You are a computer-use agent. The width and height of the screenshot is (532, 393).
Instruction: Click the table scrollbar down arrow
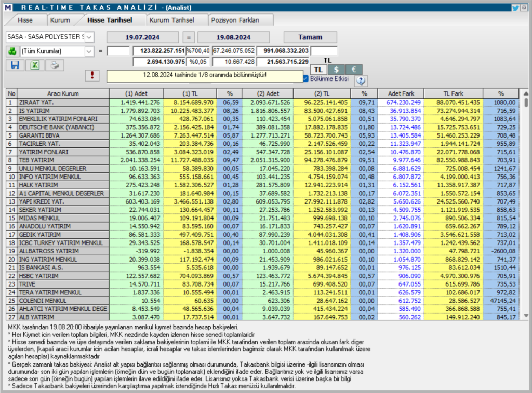pyautogui.click(x=526, y=316)
